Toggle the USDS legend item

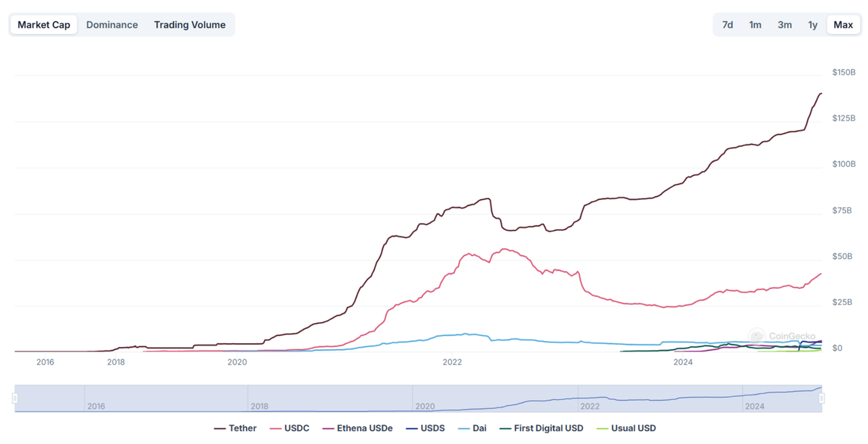coord(425,428)
